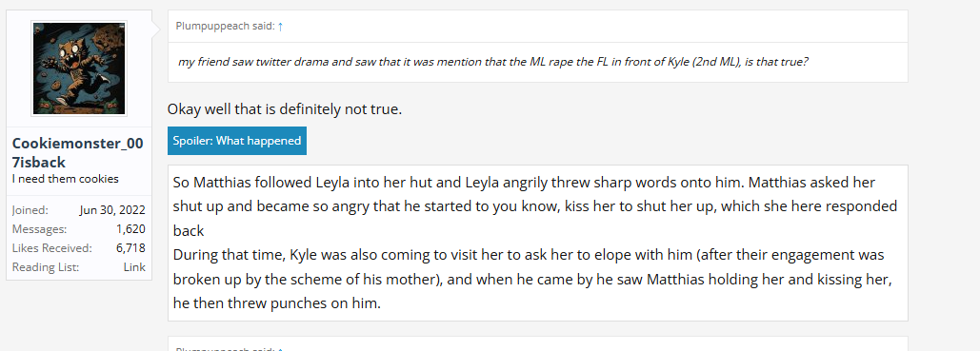Viewport: 980px width, 351px height.
Task: View the 6,718 likes received
Action: (x=130, y=248)
